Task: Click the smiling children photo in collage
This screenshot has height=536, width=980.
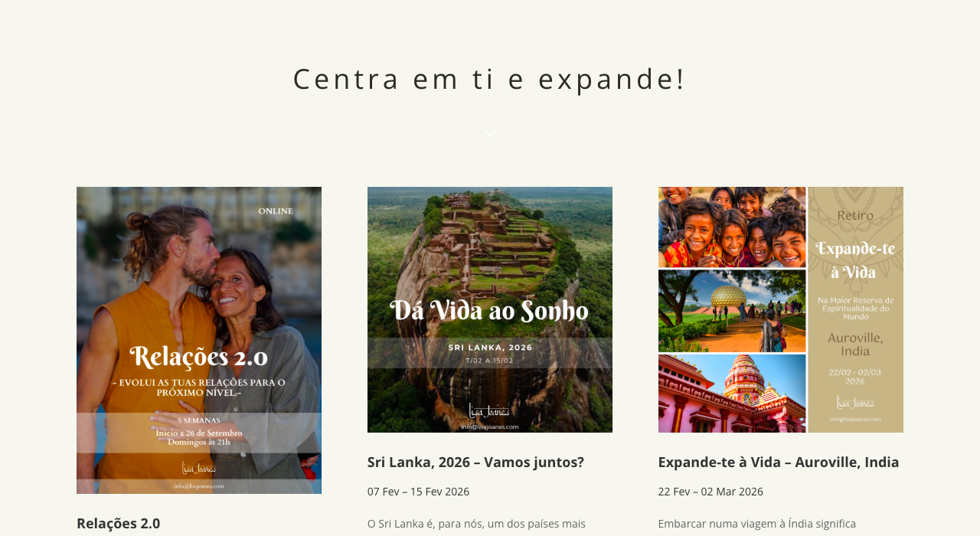Action: coord(732,227)
